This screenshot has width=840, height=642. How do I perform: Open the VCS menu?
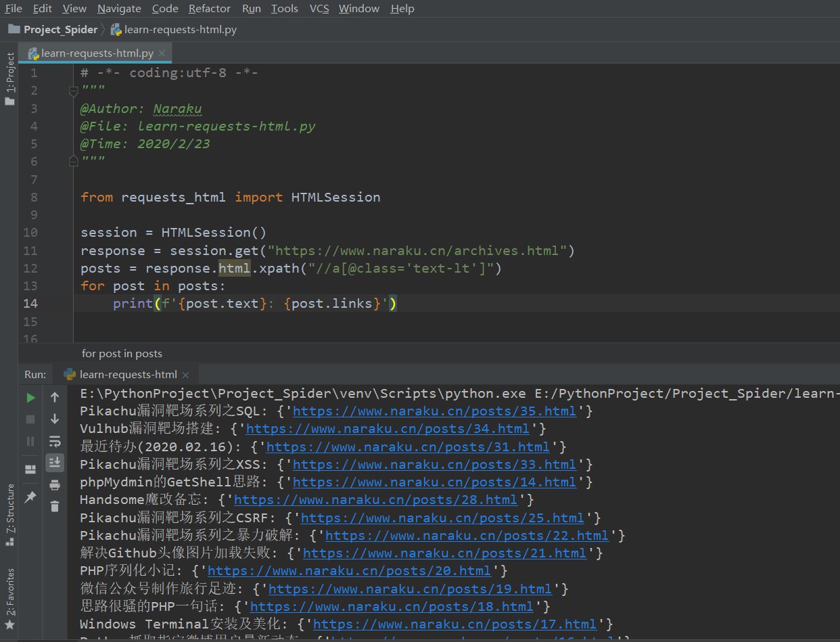point(319,9)
